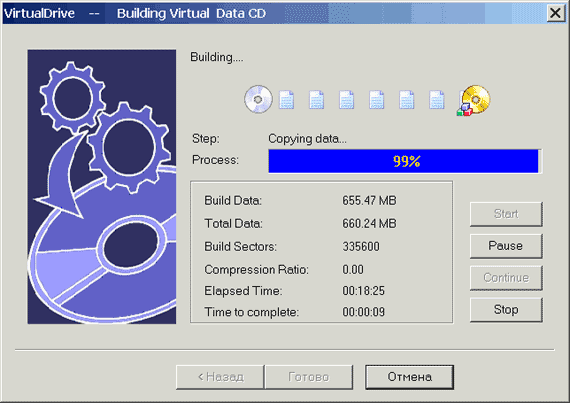570x403 pixels.
Task: Click the Continue button
Action: click(506, 278)
